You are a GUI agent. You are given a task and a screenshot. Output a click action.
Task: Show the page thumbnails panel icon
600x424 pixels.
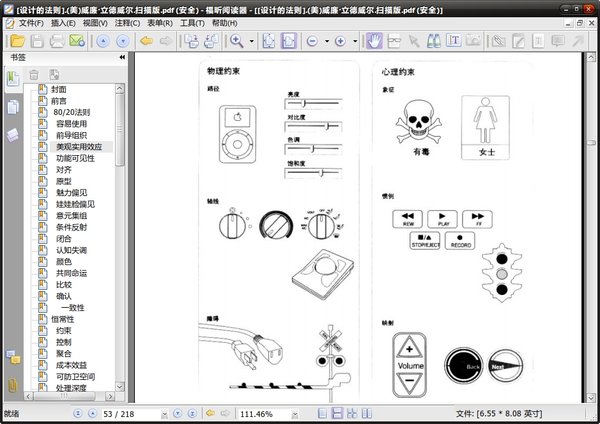click(13, 107)
